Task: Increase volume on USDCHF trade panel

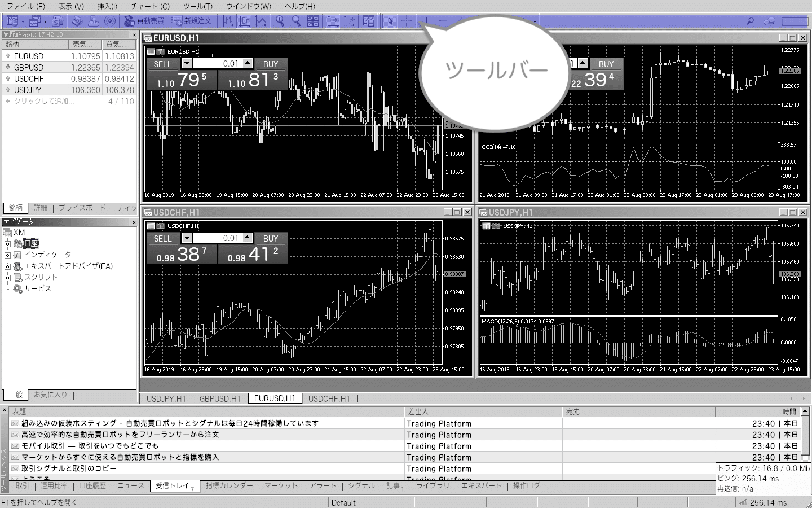Action: coord(248,238)
